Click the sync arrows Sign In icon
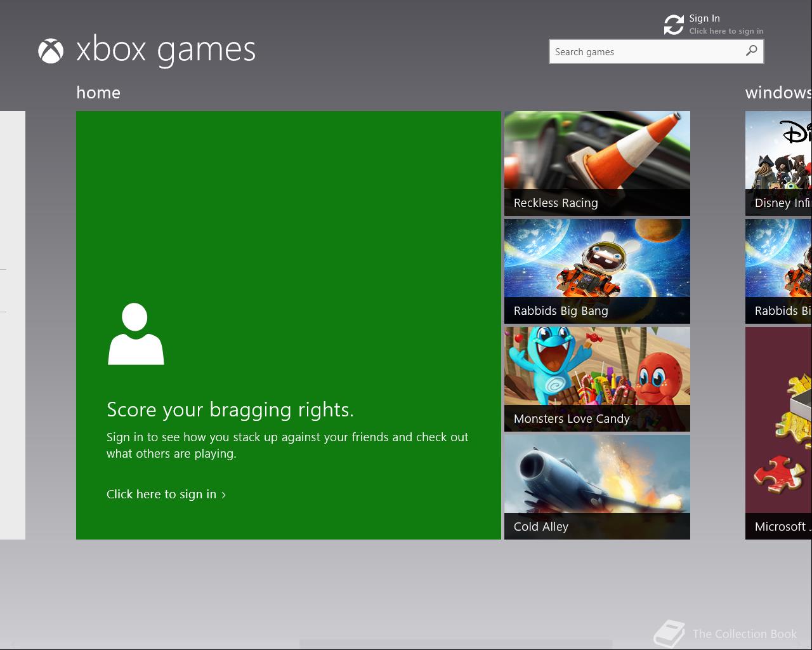The height and width of the screenshot is (650, 812). (674, 25)
